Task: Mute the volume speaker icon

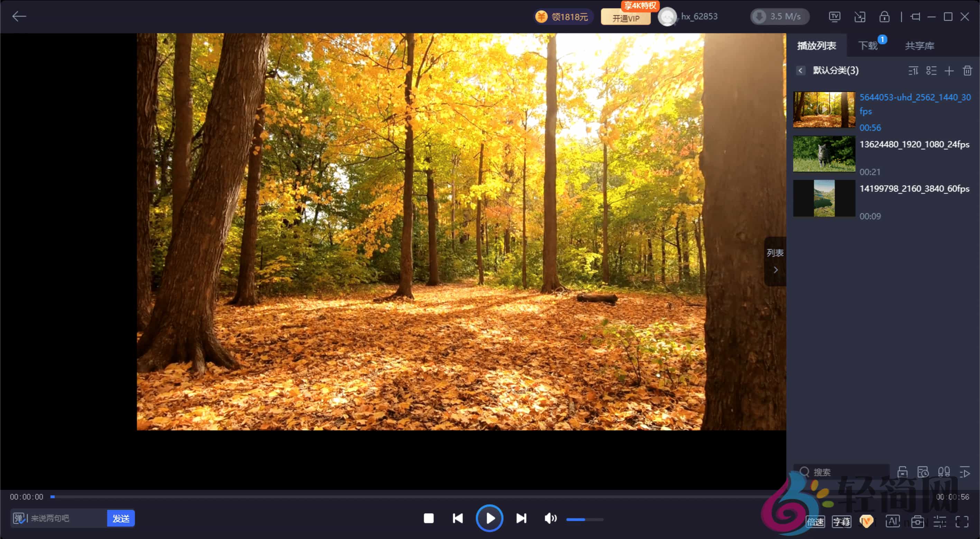Action: (550, 518)
